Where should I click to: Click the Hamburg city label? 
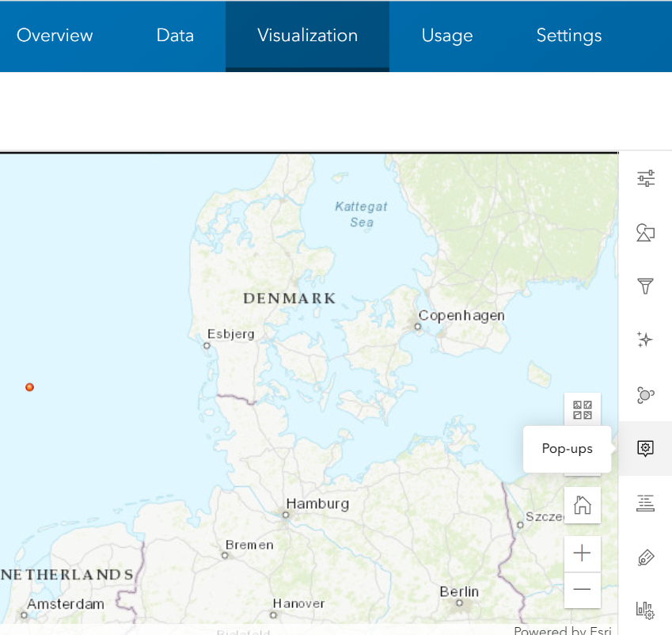[x=317, y=504]
